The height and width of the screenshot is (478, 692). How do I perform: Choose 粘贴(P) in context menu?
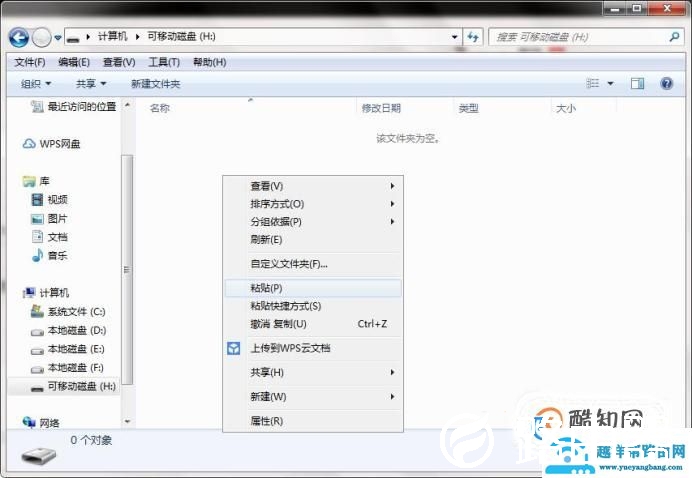(313, 288)
